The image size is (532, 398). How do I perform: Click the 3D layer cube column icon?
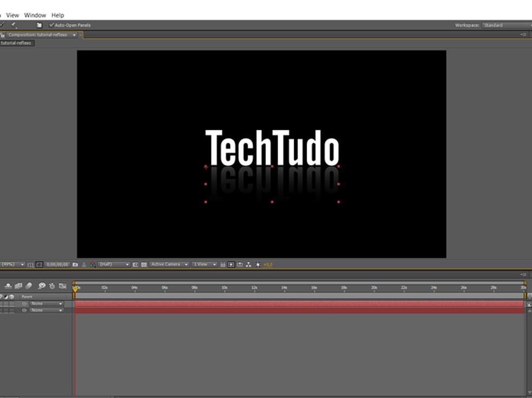[11, 296]
